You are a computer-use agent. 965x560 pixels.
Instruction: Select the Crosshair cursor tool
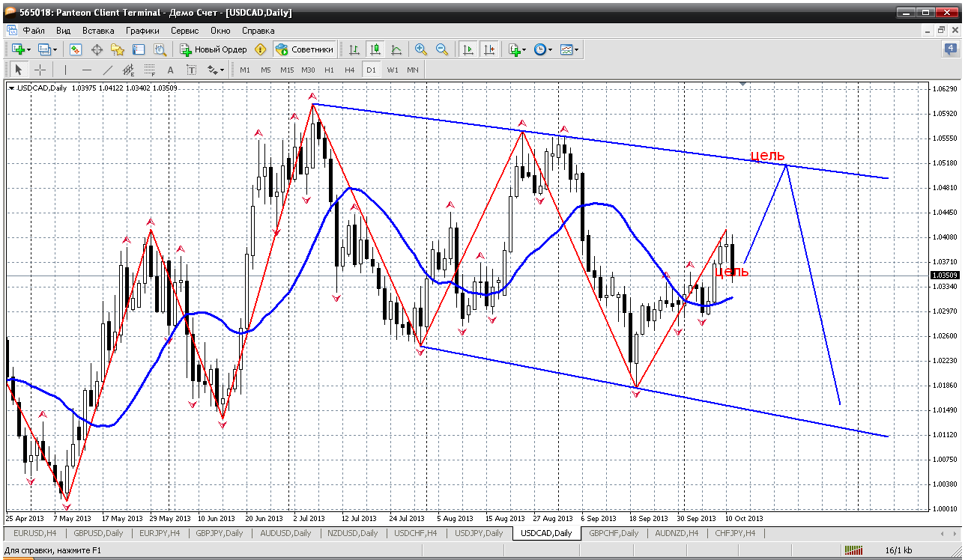coord(40,70)
